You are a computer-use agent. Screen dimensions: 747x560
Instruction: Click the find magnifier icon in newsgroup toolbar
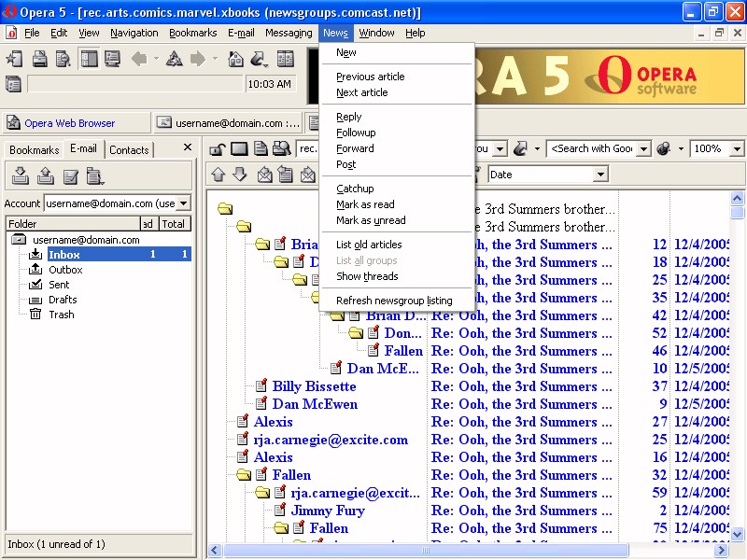tap(282, 149)
